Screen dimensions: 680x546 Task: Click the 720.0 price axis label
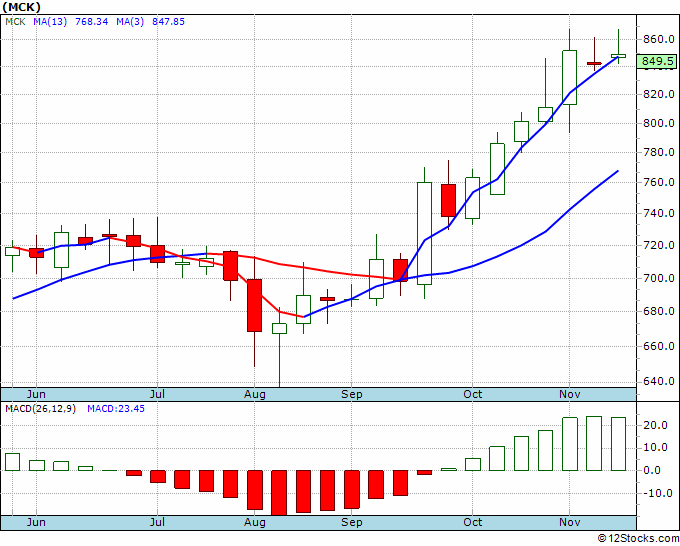tap(659, 245)
